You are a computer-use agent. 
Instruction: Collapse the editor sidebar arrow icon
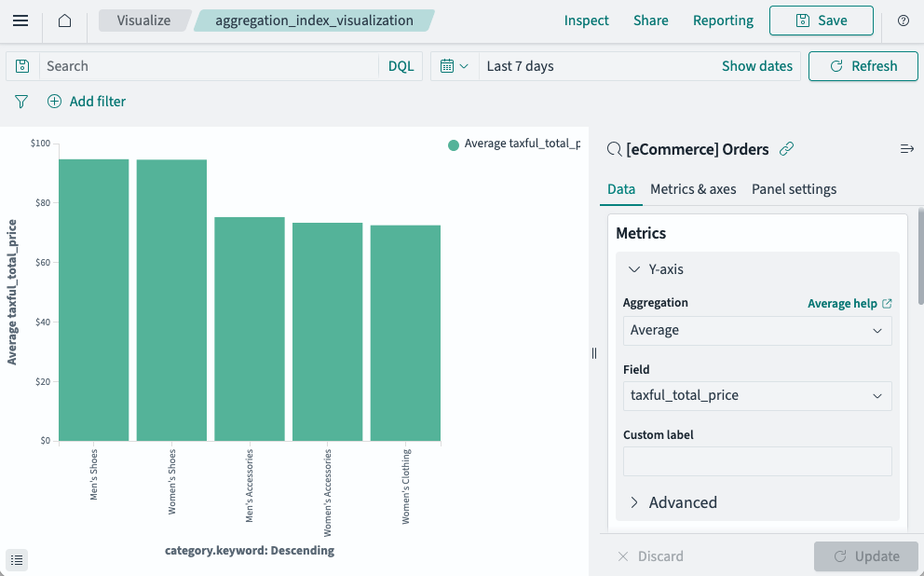click(907, 149)
